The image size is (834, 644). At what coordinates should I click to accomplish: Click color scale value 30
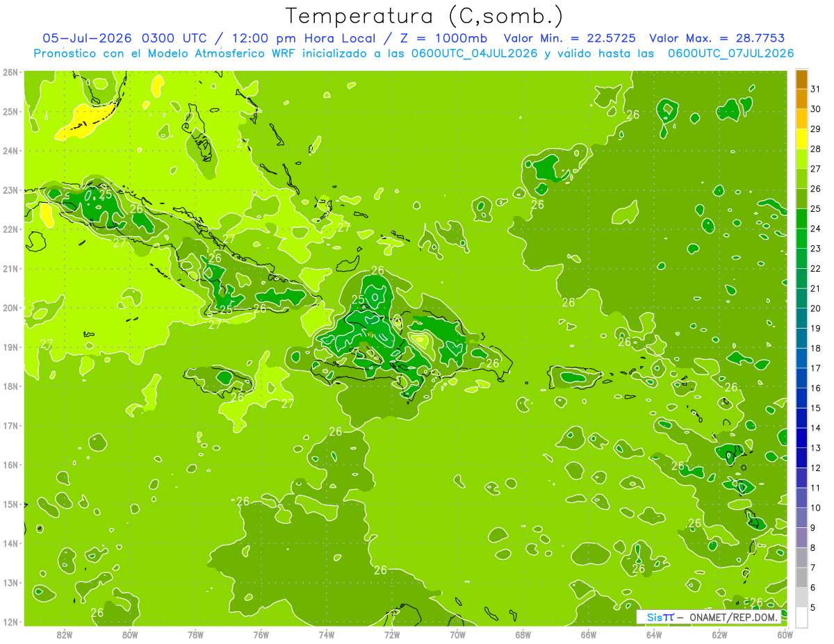[815, 109]
